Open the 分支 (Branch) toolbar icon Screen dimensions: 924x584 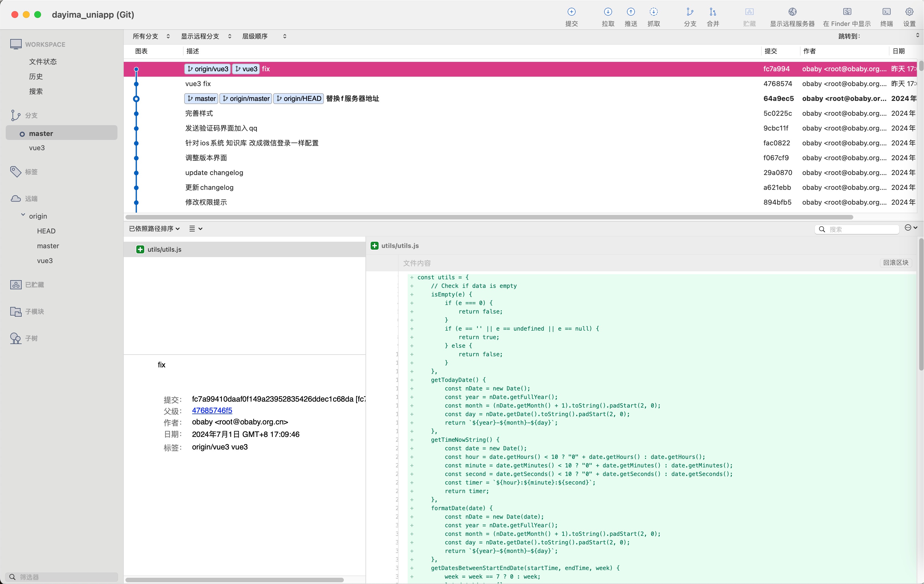click(690, 12)
